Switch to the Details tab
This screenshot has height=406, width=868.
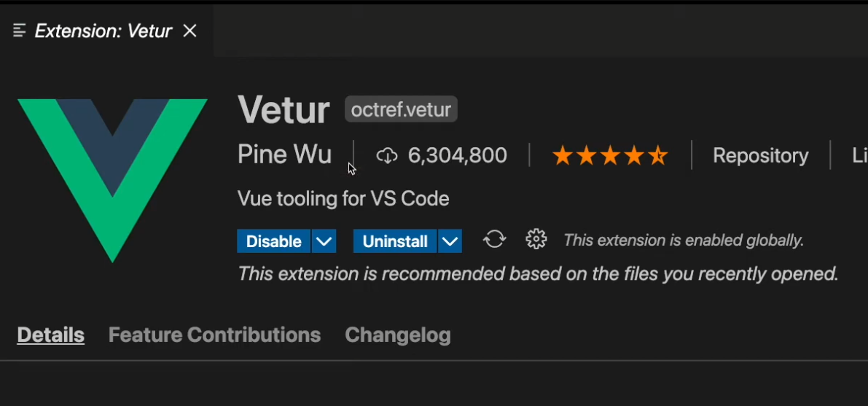50,335
